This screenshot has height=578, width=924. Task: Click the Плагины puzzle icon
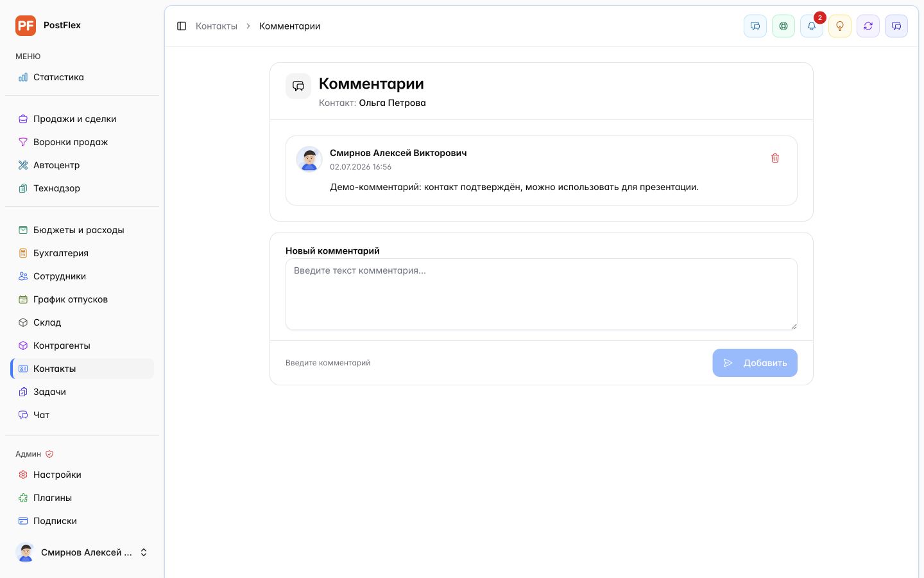coord(23,498)
